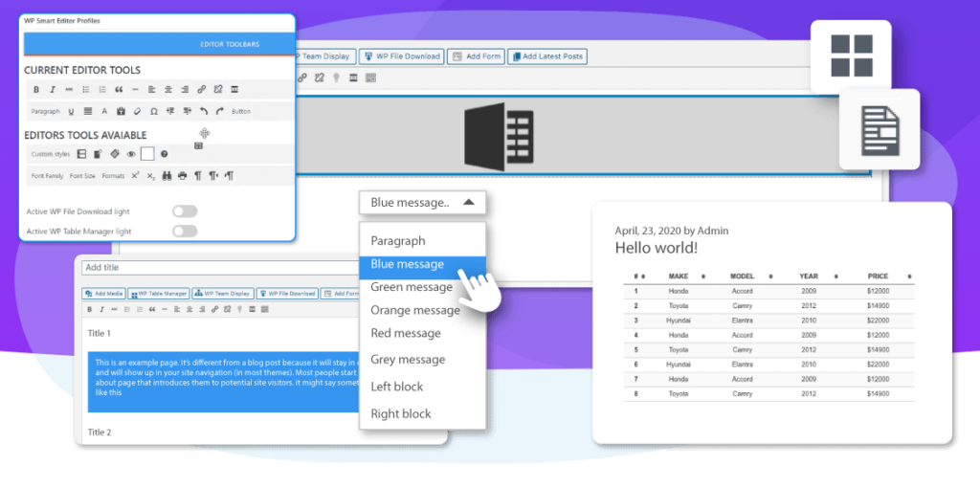Click horizontal line icon in Current Editor Tools
The width and height of the screenshot is (980, 487).
(135, 89)
